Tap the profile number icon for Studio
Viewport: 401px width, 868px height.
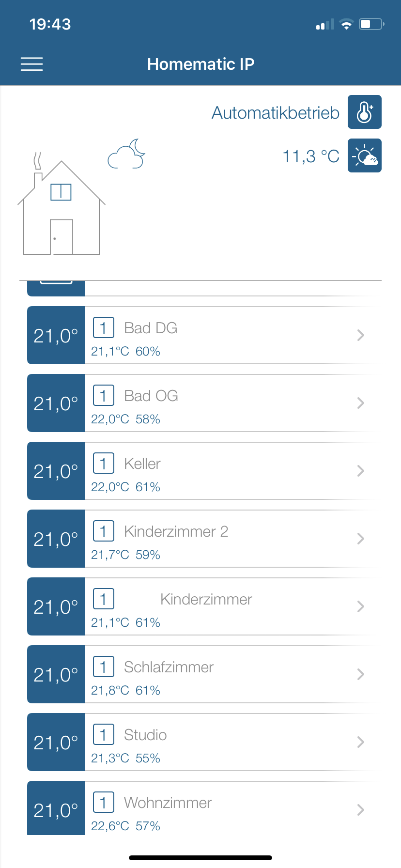pos(104,735)
